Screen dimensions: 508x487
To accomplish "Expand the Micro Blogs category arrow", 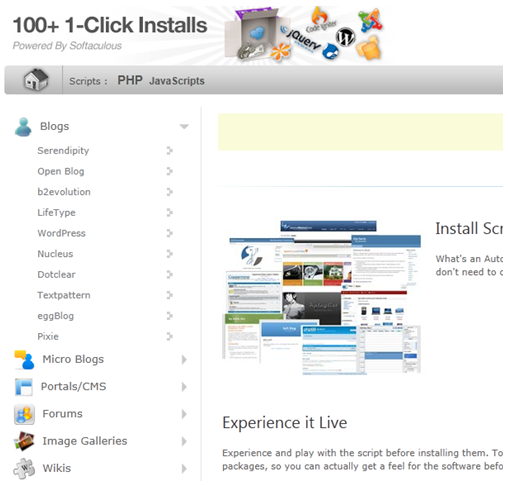I will (x=184, y=360).
